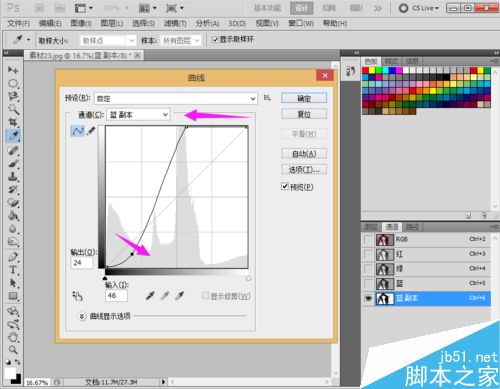Image resolution: width=500 pixels, height=389 pixels.
Task: Select the Polygonal Lasso tool
Action: (13, 96)
